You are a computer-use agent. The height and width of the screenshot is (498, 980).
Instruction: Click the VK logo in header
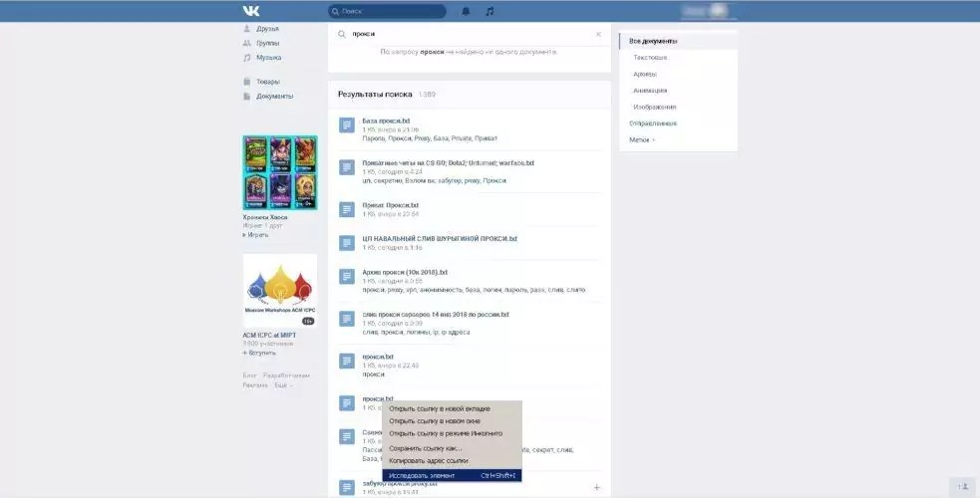click(x=251, y=11)
